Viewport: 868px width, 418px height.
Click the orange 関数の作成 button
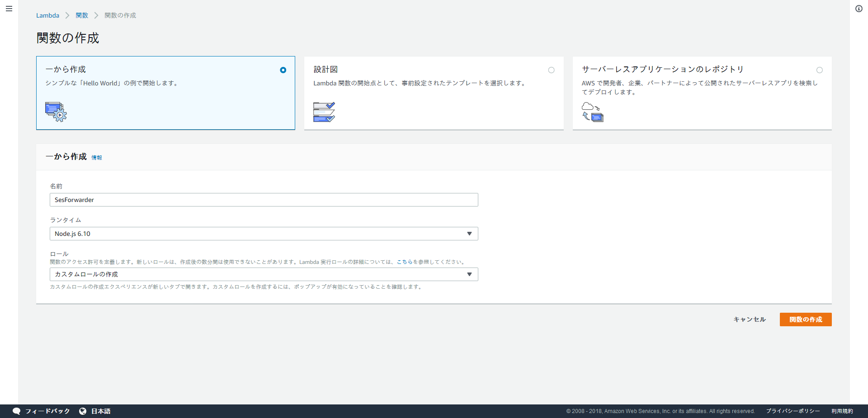[x=806, y=319]
